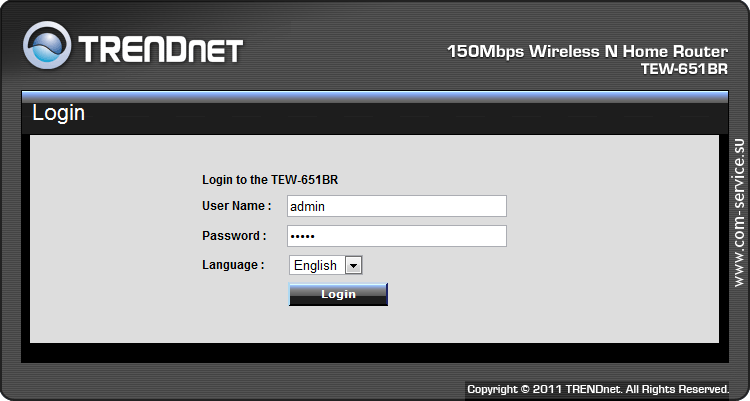Click the User Name input field
Image resolution: width=750 pixels, height=401 pixels.
pos(397,206)
